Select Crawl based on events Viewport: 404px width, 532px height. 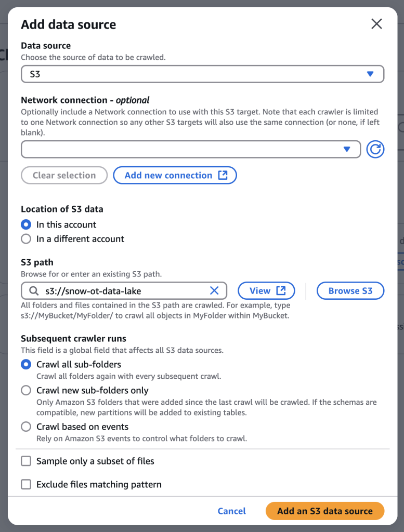click(26, 427)
